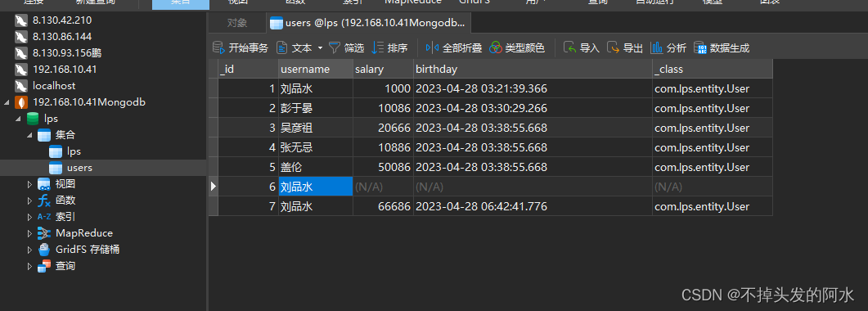Screen dimensions: 868x311
Task: Click the 排序 sort icon
Action: click(377, 47)
